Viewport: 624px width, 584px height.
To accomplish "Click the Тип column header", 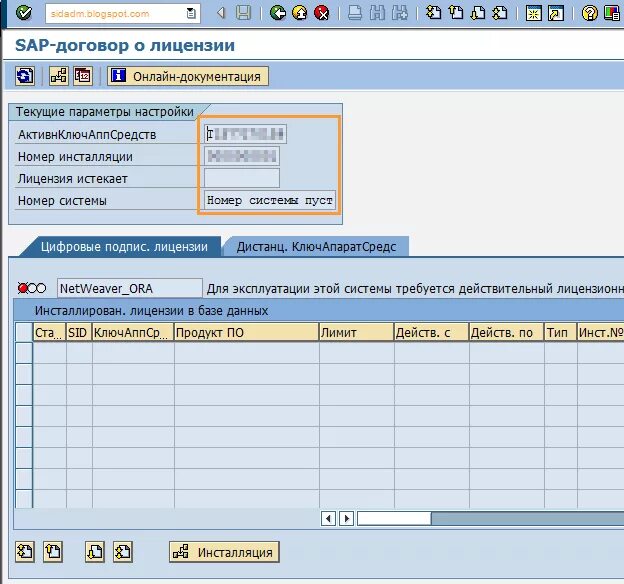I will coord(560,332).
